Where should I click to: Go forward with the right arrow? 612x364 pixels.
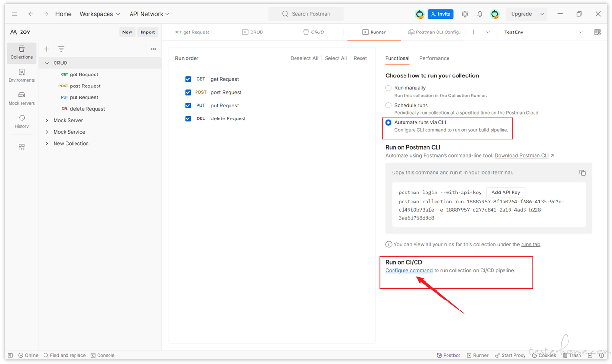(45, 14)
